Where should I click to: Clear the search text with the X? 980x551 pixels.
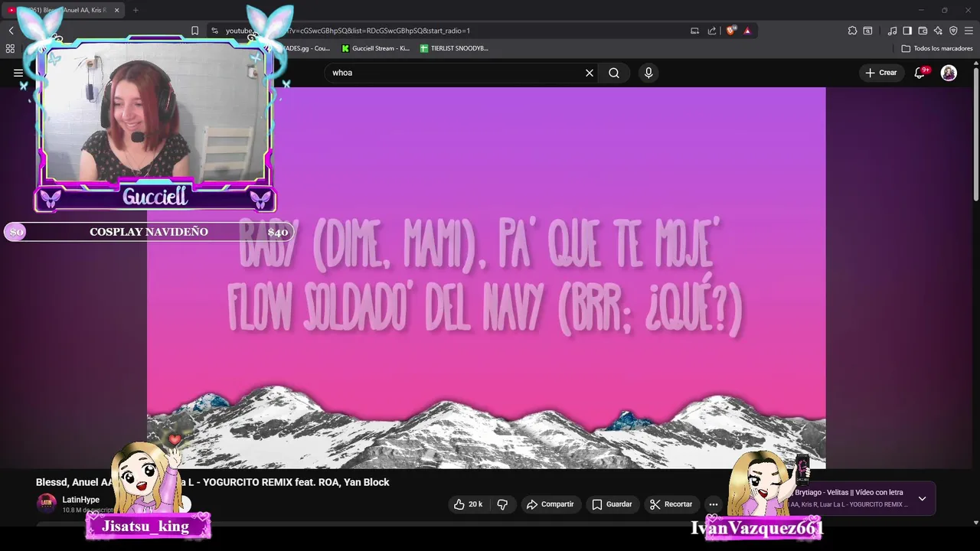[590, 73]
